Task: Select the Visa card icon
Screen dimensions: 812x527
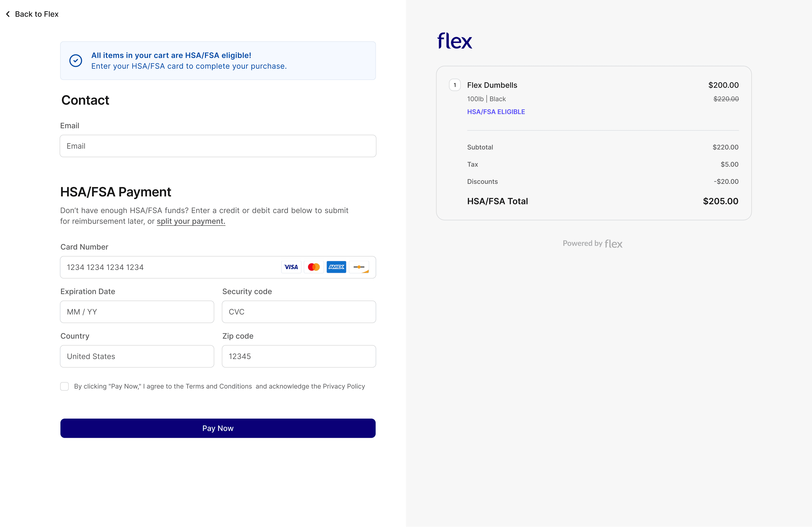Action: [x=291, y=267]
